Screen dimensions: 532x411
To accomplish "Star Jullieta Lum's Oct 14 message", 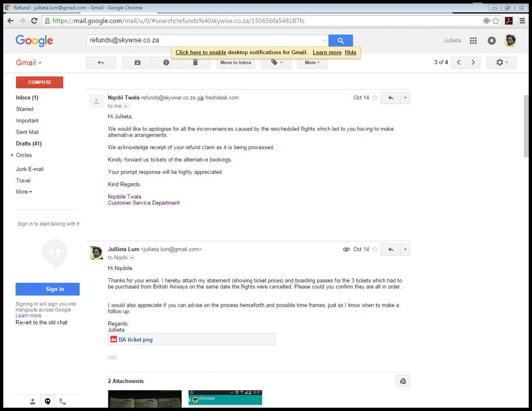I will [375, 249].
